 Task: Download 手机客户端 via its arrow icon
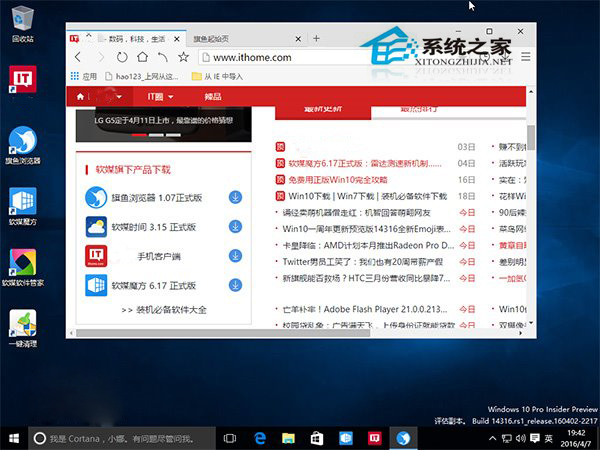pos(235,256)
